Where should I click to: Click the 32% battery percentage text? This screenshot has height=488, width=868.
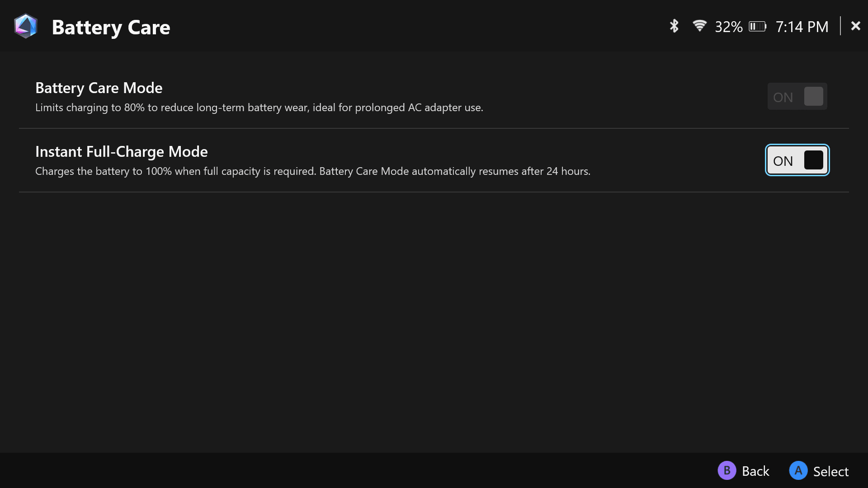728,27
